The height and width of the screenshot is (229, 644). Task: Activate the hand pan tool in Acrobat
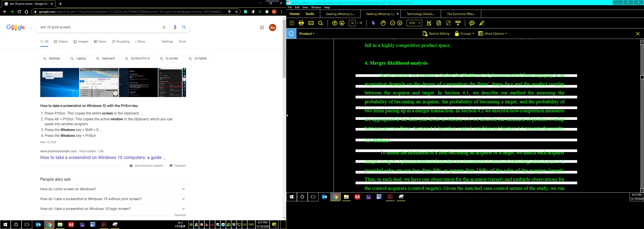coord(383,23)
